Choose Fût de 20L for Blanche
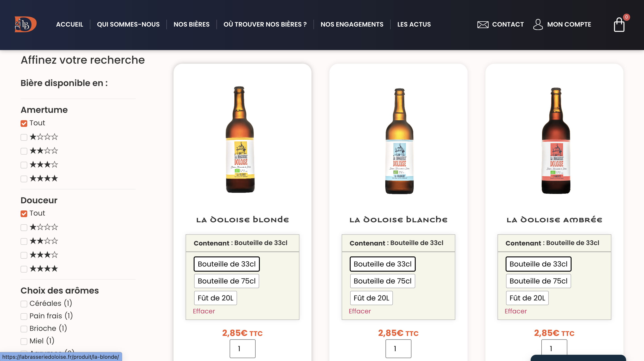This screenshot has width=644, height=361. click(371, 298)
